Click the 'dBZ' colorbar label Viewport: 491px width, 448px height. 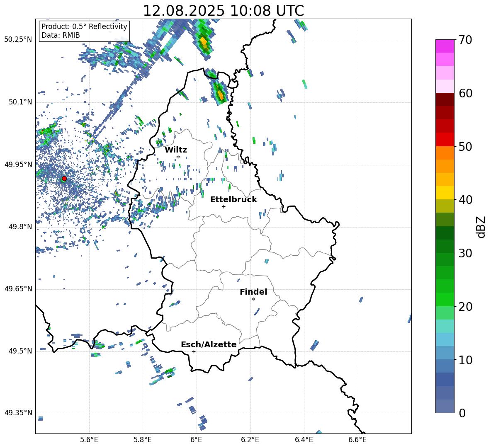click(x=481, y=227)
